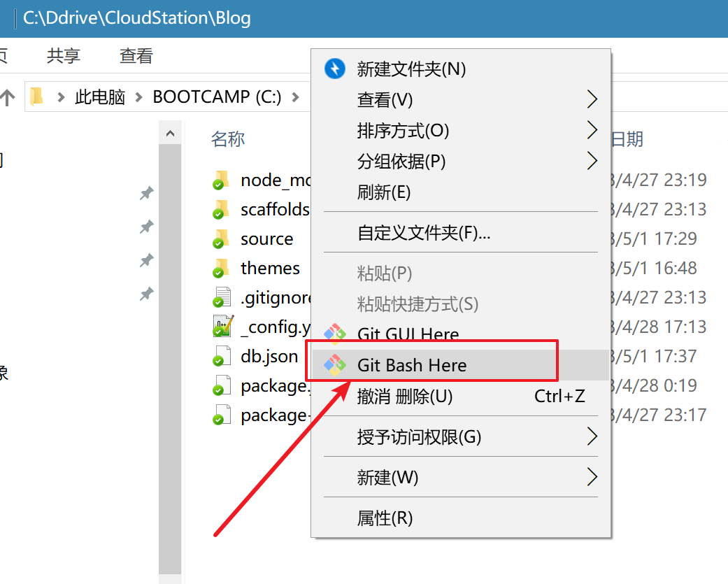The width and height of the screenshot is (728, 584).
Task: Click the 16:48 modified date cell
Action: click(x=653, y=268)
